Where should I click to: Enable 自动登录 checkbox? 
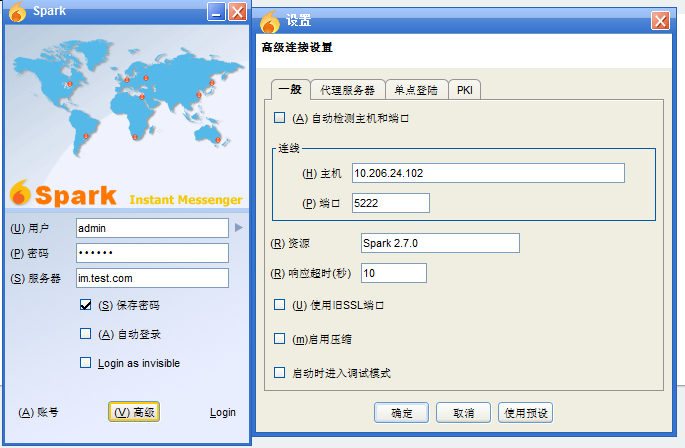(86, 334)
